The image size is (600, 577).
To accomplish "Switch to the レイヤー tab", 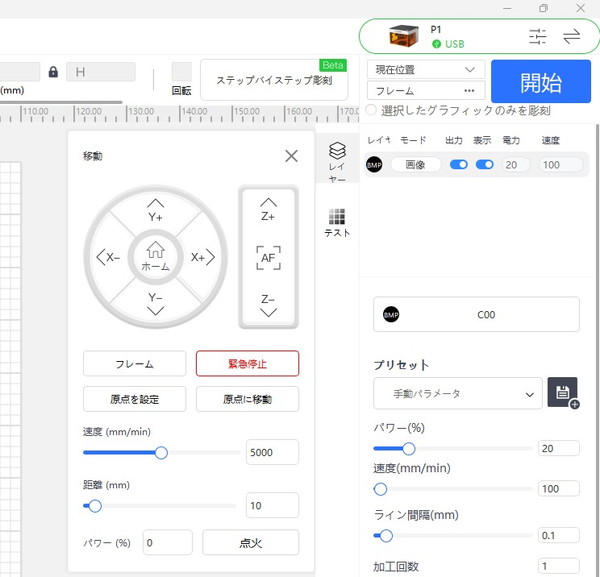I will [337, 162].
